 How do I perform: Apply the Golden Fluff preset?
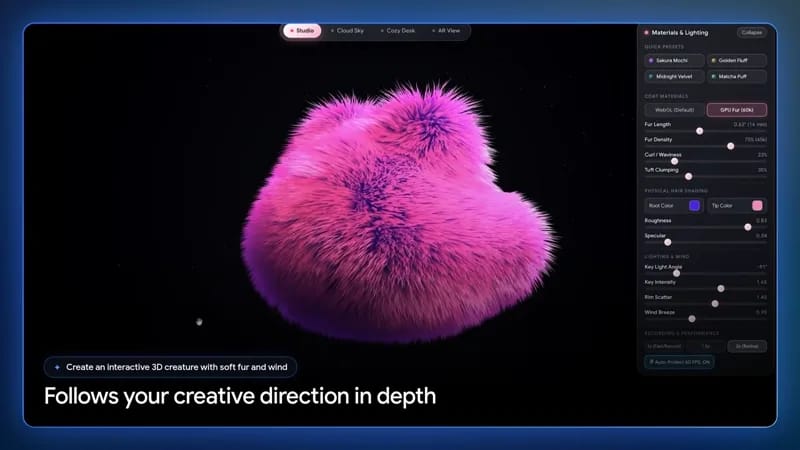737,60
